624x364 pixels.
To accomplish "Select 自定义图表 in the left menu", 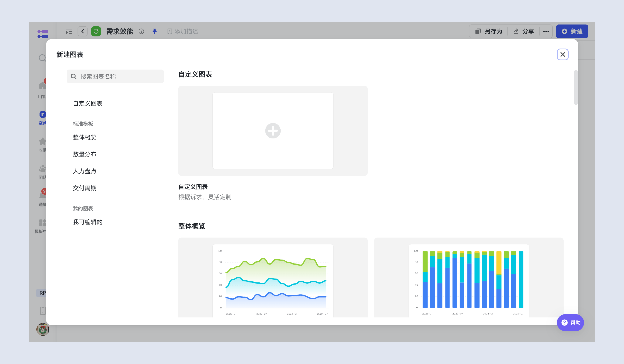I will pyautogui.click(x=88, y=103).
